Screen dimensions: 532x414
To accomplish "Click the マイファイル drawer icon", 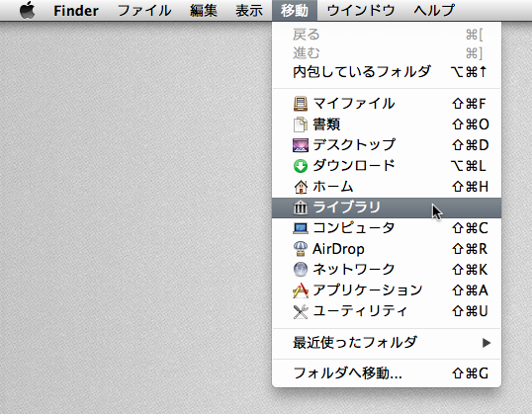I will 301,104.
